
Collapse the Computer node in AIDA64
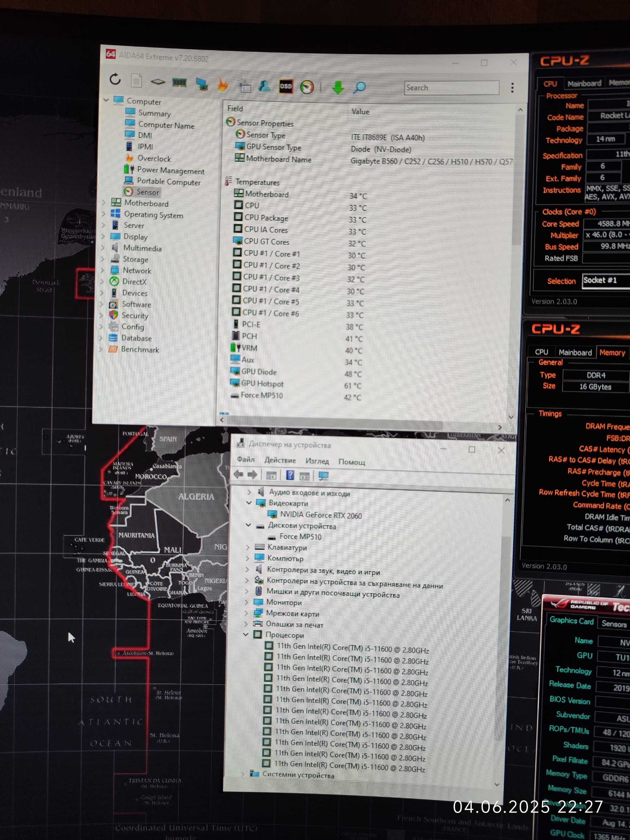click(106, 100)
